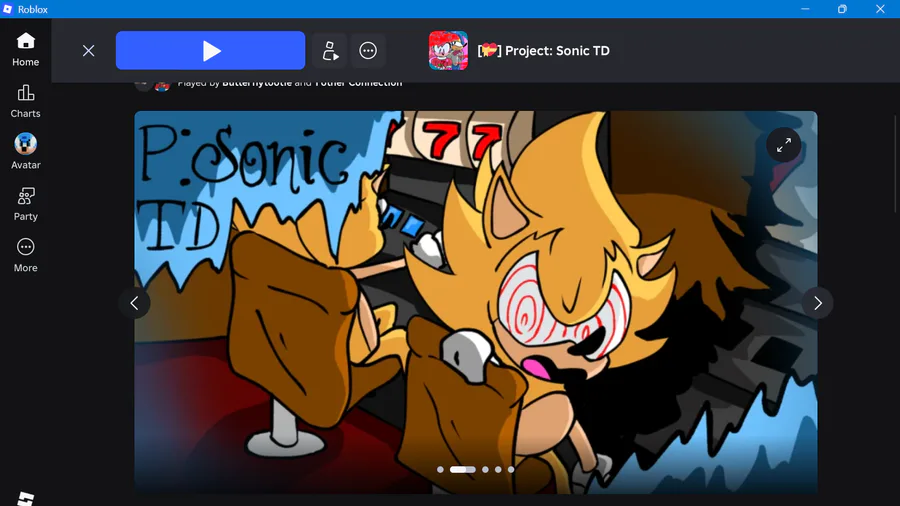Click the Project: Sonic TD title

tap(544, 50)
